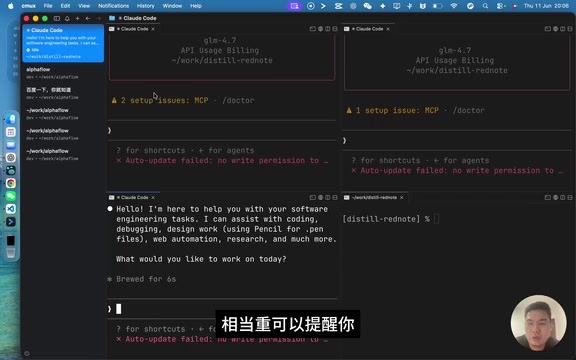Open new terminal icon in 2 setup issues pane
This screenshot has height=360, width=576.
coord(313,29)
